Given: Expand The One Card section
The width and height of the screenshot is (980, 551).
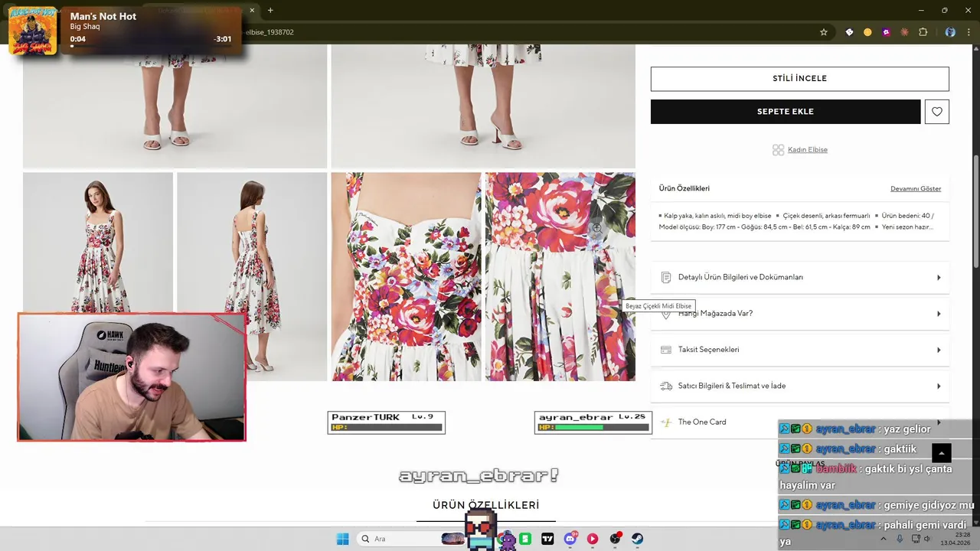Looking at the screenshot, I should (800, 422).
